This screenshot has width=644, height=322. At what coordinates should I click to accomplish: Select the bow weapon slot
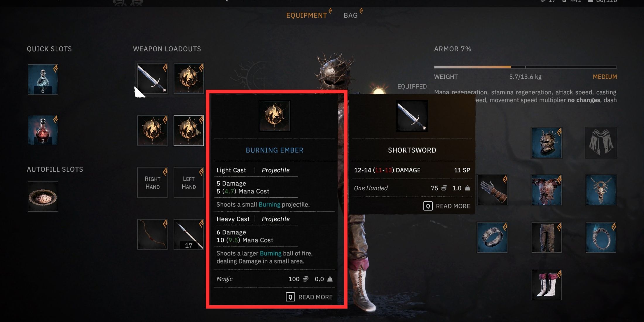[153, 234]
